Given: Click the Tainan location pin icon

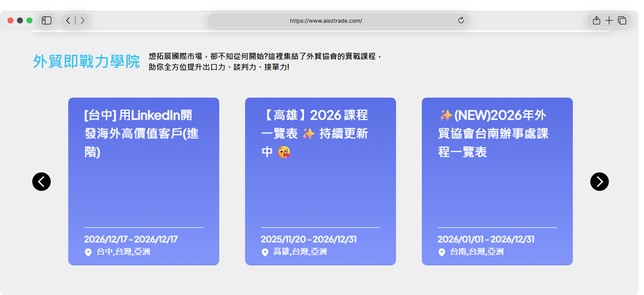Looking at the screenshot, I should tap(441, 253).
